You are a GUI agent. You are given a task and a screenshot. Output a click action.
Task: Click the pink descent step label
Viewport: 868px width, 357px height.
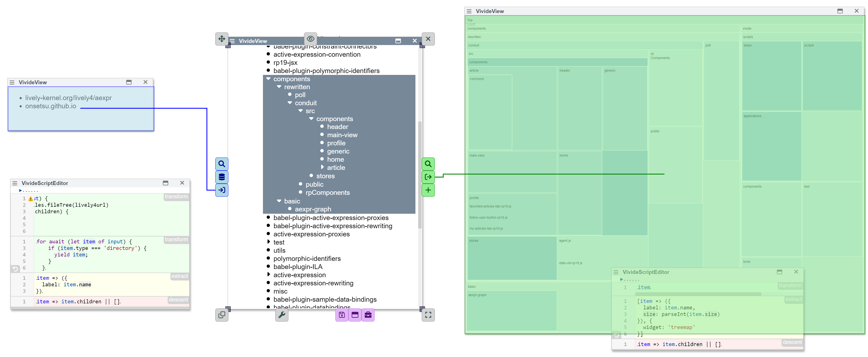(x=178, y=300)
